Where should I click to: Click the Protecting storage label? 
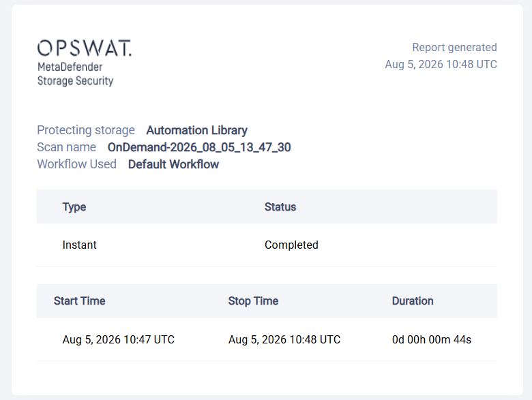coord(86,130)
